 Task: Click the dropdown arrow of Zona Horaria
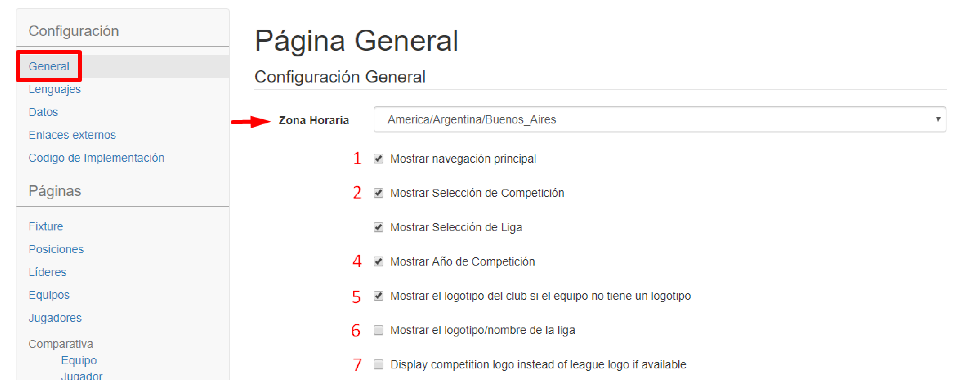pos(938,119)
